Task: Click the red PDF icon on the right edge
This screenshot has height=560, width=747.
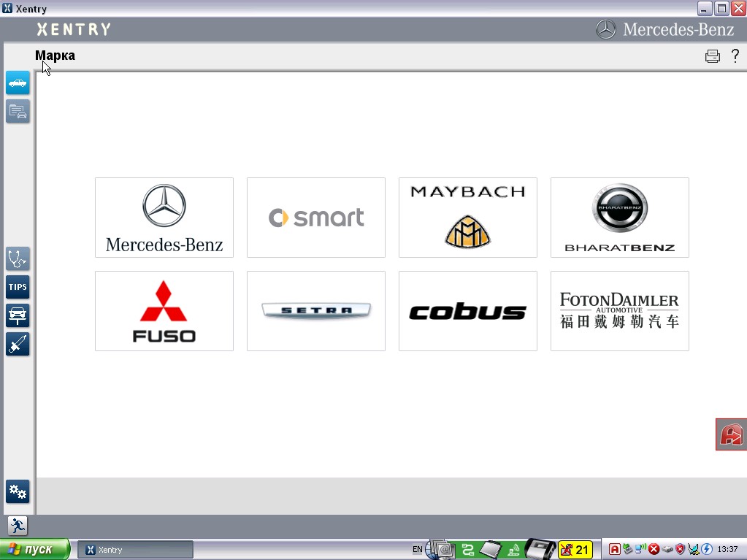Action: (731, 434)
